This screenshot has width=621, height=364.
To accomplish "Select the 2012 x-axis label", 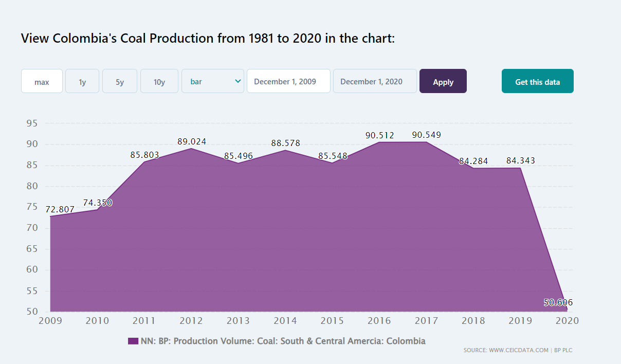I will pos(191,321).
